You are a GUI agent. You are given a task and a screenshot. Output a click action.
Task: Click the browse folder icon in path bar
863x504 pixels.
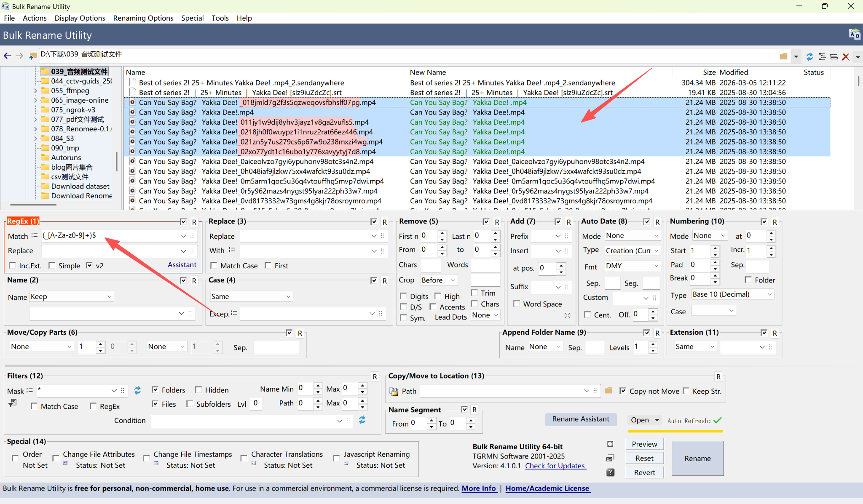tap(783, 56)
